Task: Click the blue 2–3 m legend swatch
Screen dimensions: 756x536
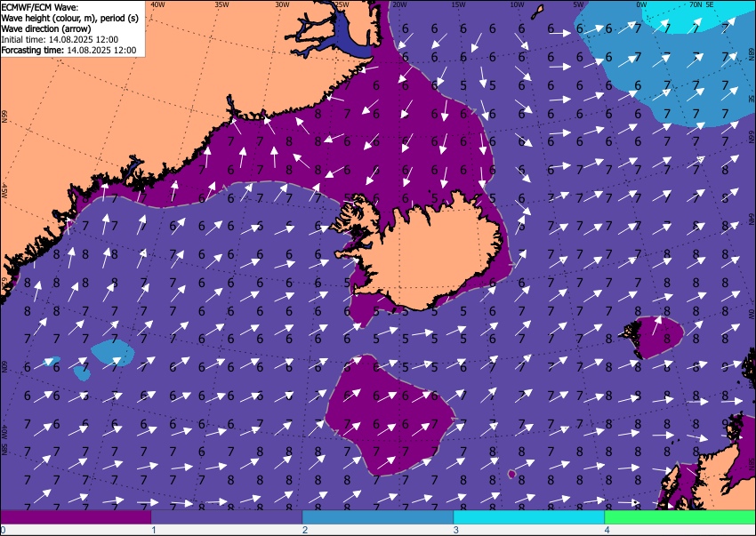Action: (x=377, y=517)
